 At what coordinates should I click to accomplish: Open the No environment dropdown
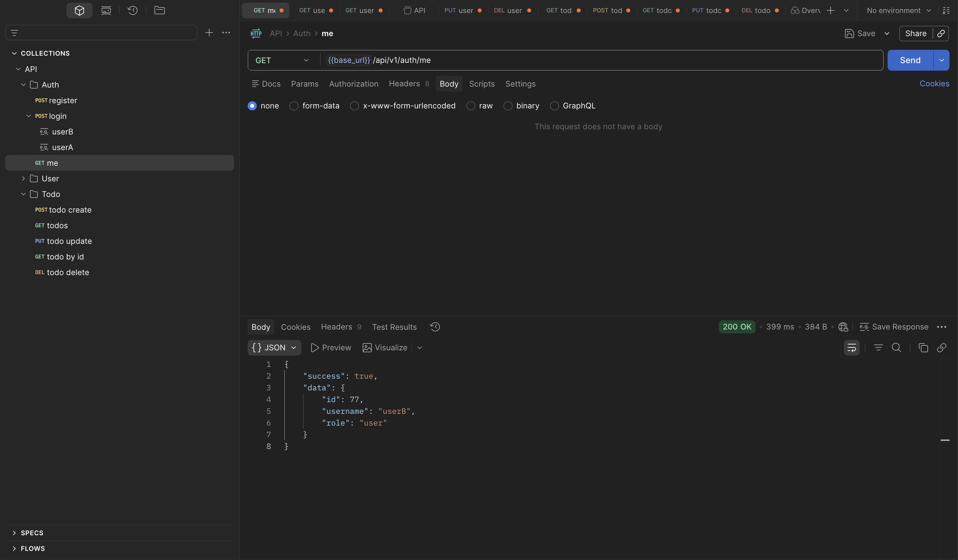pyautogui.click(x=899, y=11)
